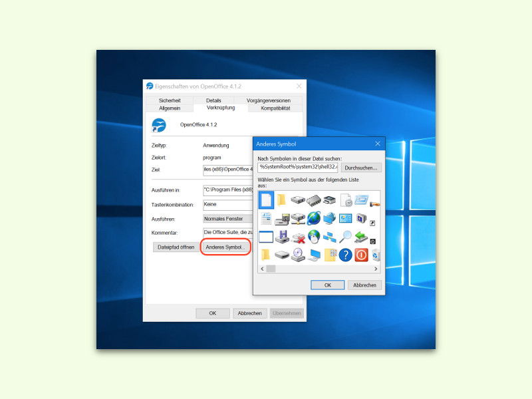The image size is (532, 399).
Task: Open the Details tab
Action: 213,100
